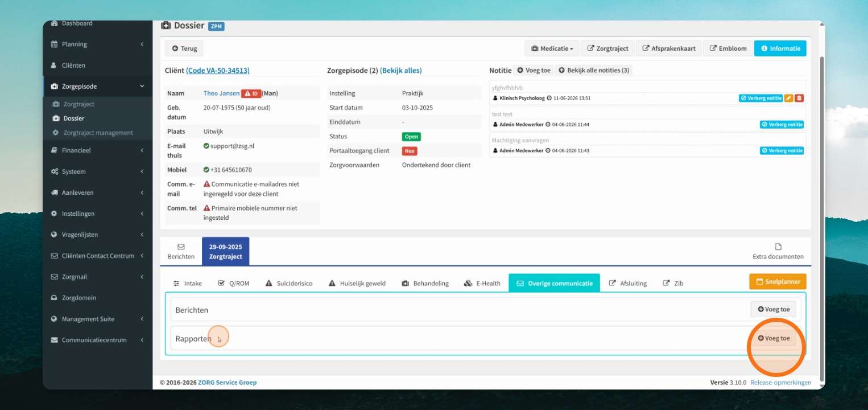Click the Cliënten person icon in sidebar
Screen dimensions: 868x410
54,65
